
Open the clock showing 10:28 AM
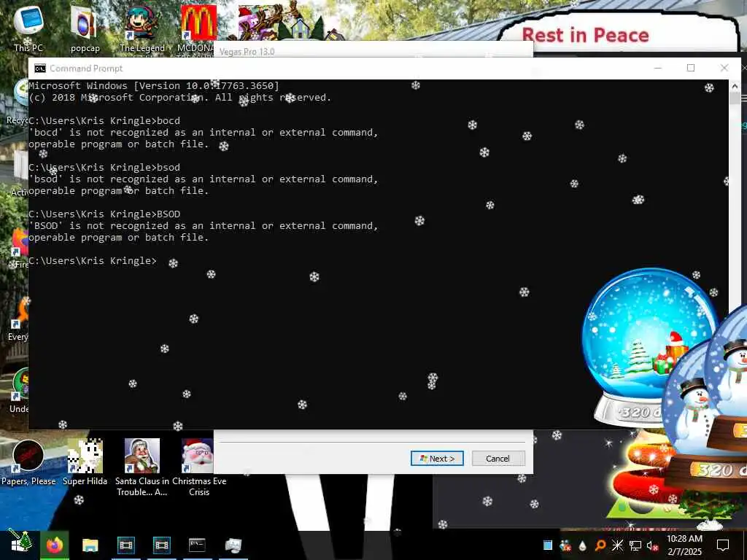point(684,545)
